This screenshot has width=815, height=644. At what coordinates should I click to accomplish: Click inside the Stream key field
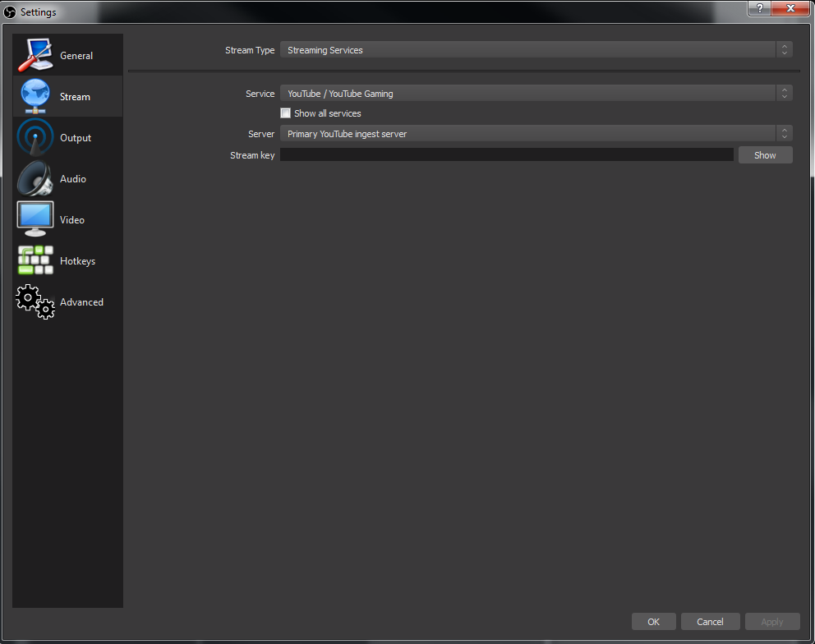[x=507, y=154]
